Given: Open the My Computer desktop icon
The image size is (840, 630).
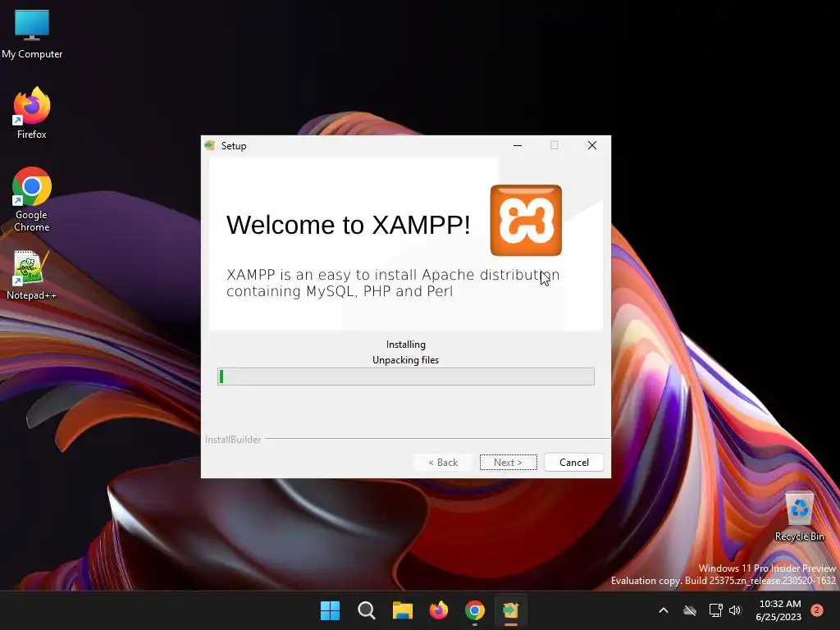Looking at the screenshot, I should pos(32,33).
